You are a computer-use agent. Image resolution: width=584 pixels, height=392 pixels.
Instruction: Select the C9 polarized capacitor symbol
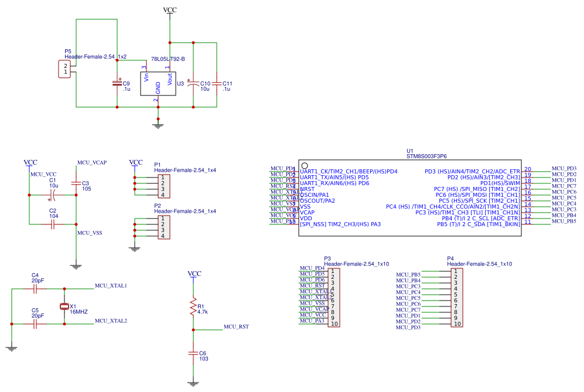[x=117, y=83]
